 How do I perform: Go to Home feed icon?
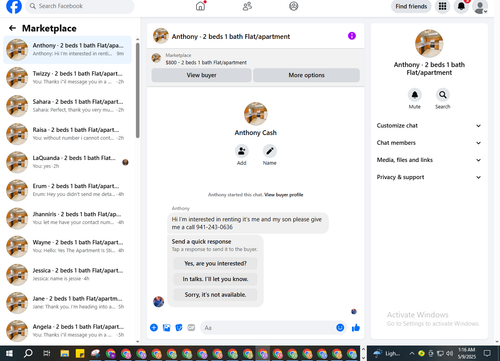coord(200,6)
